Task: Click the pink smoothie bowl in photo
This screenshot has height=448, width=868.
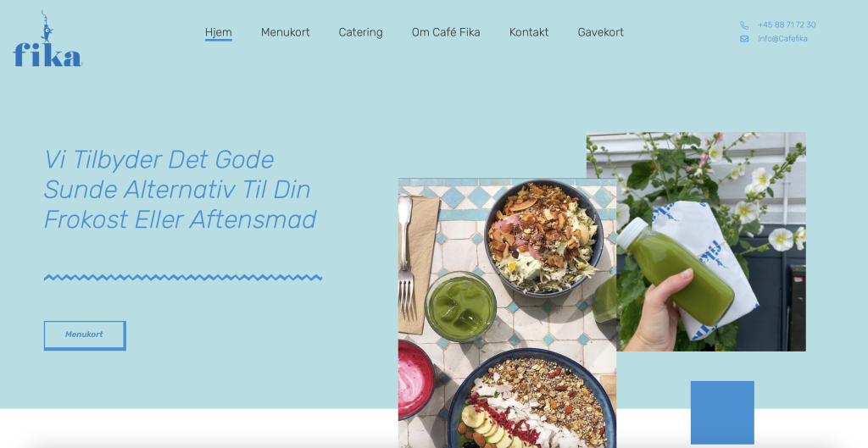Action: tap(415, 379)
